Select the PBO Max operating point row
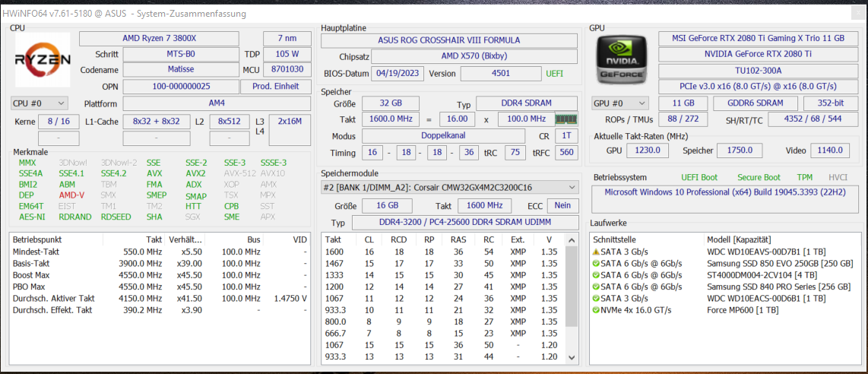 click(160, 287)
